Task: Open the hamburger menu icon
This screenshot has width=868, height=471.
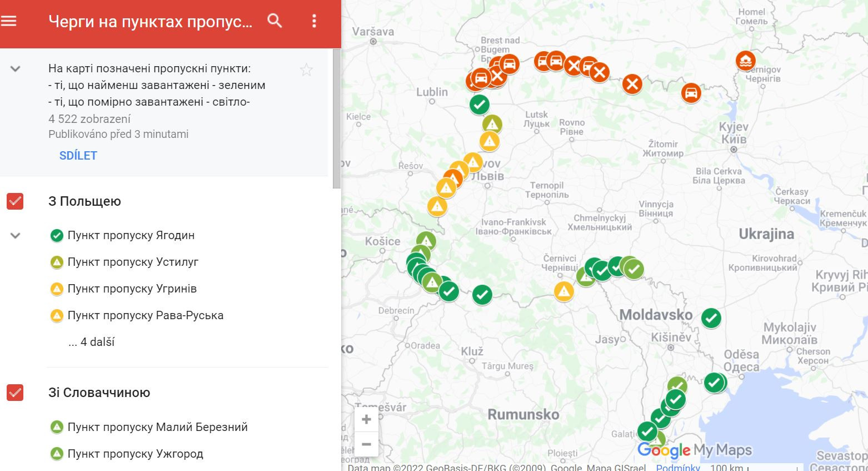Action: pos(9,21)
